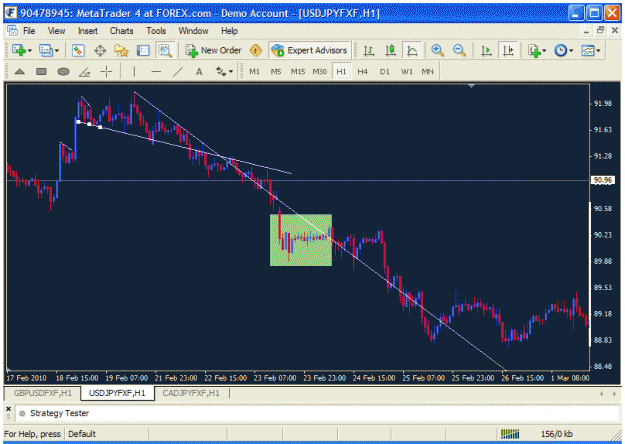The height and width of the screenshot is (444, 625).
Task: Select the MN timeframe button
Action: point(427,72)
